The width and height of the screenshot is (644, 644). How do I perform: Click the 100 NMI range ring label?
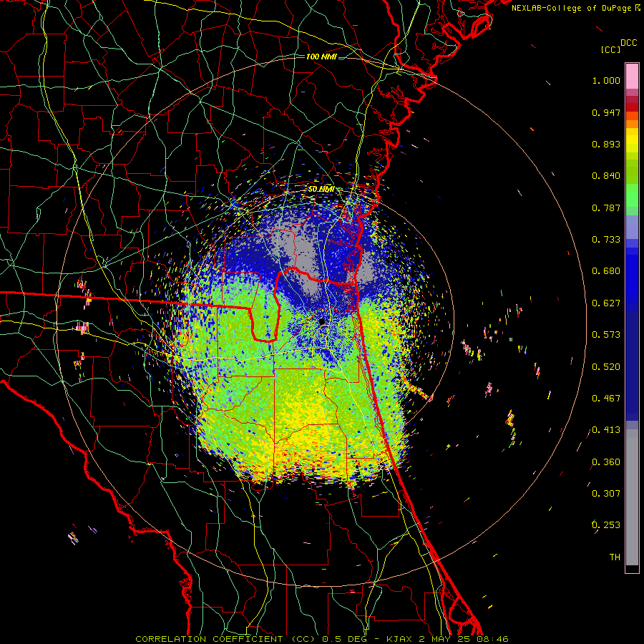click(x=321, y=57)
